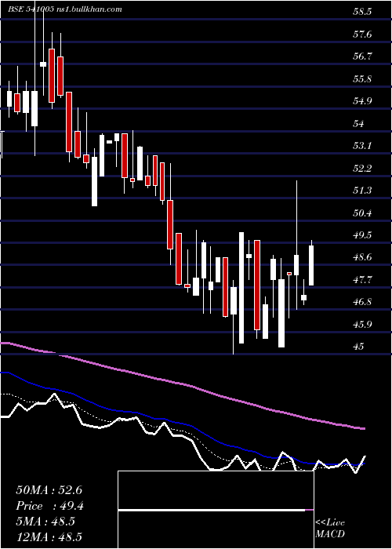Click the '<<Live MACD' label
Image resolution: width=392 pixels, height=549 pixels.
330,528
